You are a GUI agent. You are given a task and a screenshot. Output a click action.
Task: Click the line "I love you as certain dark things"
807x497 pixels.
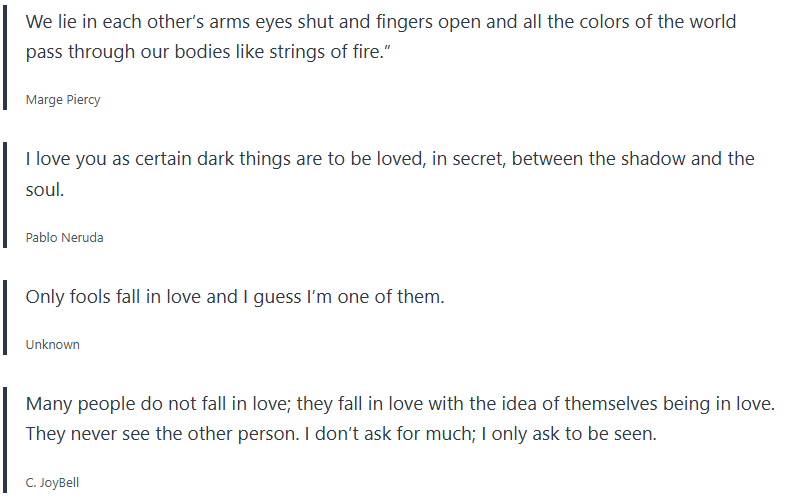coord(389,160)
